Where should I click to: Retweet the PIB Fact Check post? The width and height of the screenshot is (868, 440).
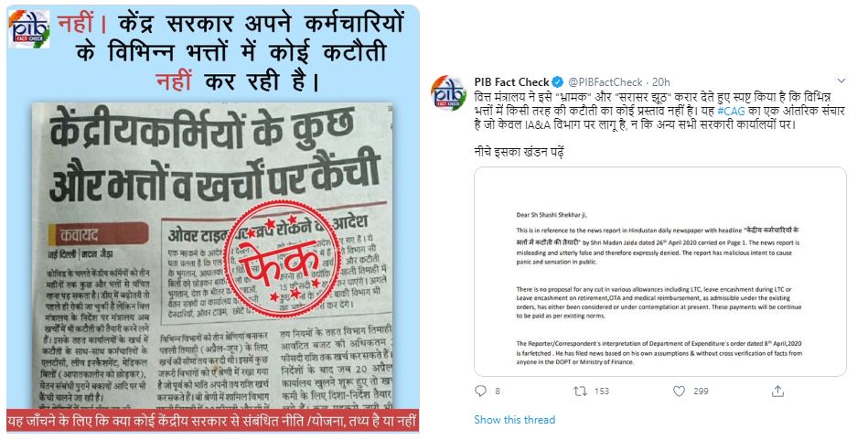[x=580, y=392]
